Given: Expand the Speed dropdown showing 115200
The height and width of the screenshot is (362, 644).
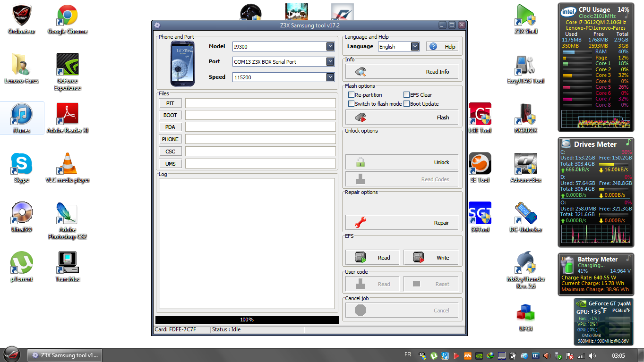Looking at the screenshot, I should [330, 77].
